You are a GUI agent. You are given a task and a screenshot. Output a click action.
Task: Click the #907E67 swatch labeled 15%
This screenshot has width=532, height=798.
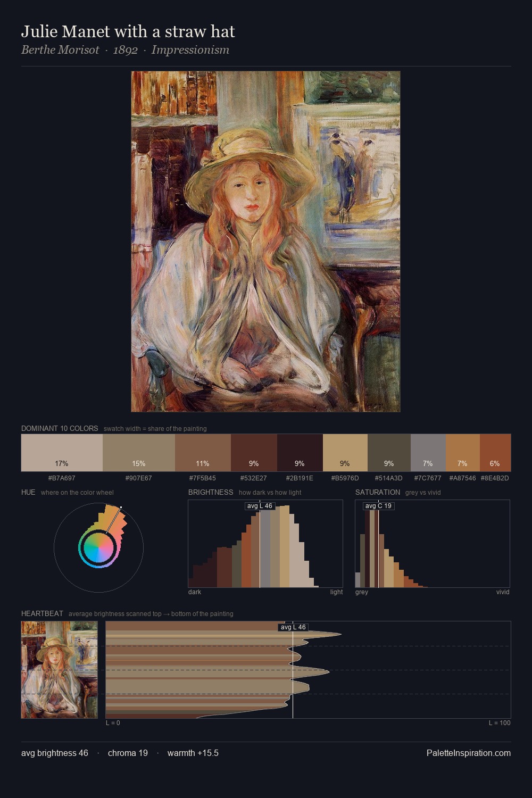tap(139, 453)
